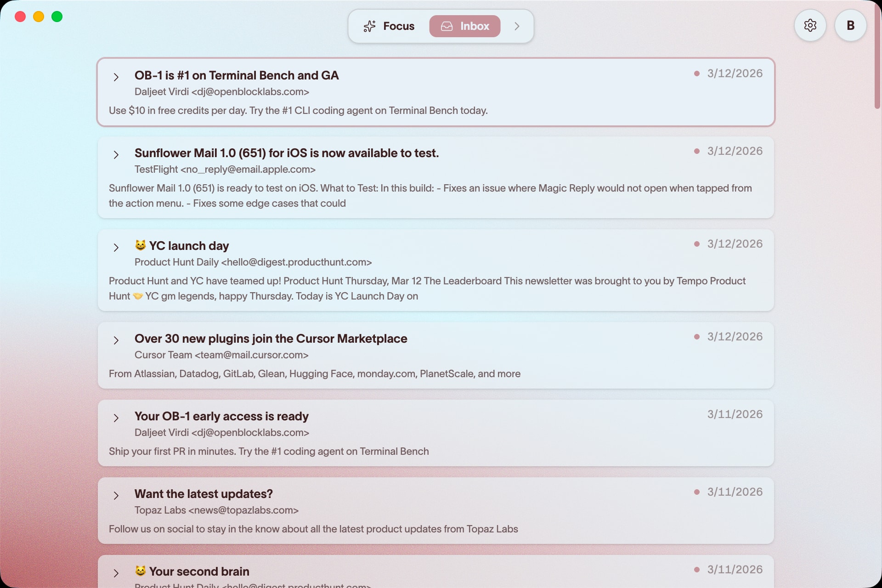Click unread dot on OB-1 Terminal Bench email
Viewport: 882px width, 588px height.
[x=696, y=73]
